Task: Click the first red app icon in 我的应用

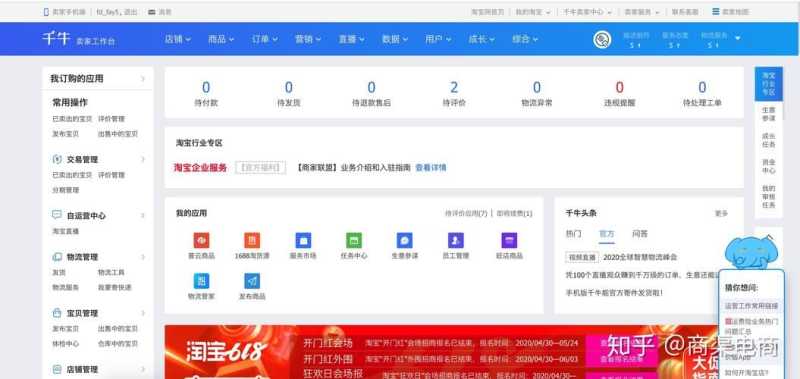Action: (201, 240)
